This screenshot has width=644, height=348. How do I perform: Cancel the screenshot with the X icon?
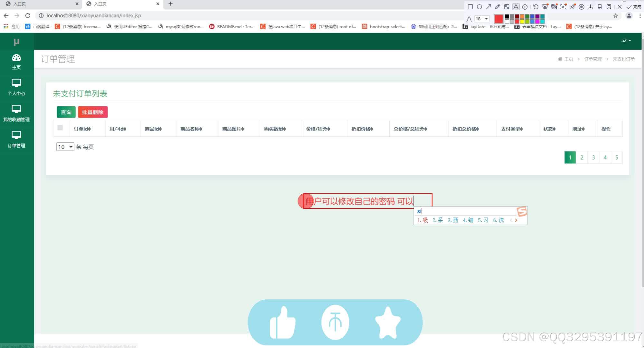point(620,7)
